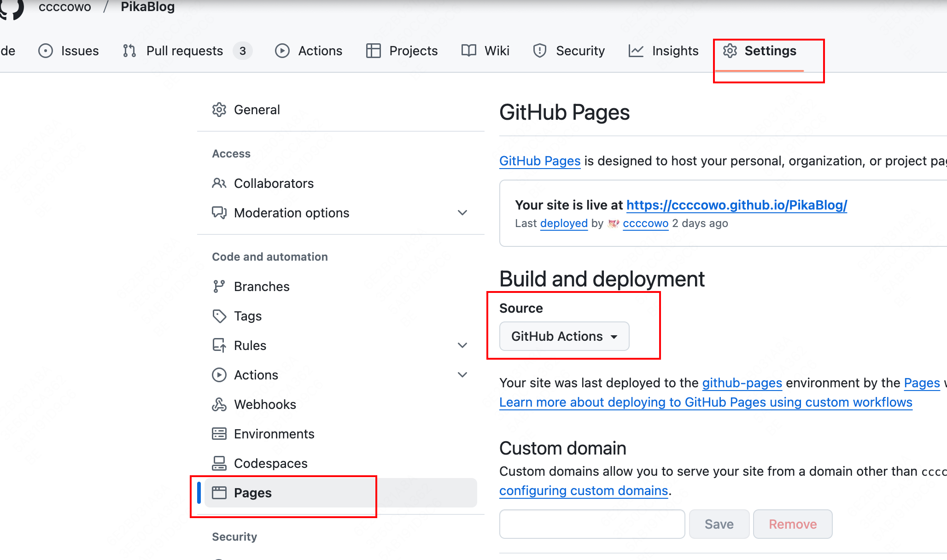
Task: Open Rules in sidebar
Action: point(341,345)
